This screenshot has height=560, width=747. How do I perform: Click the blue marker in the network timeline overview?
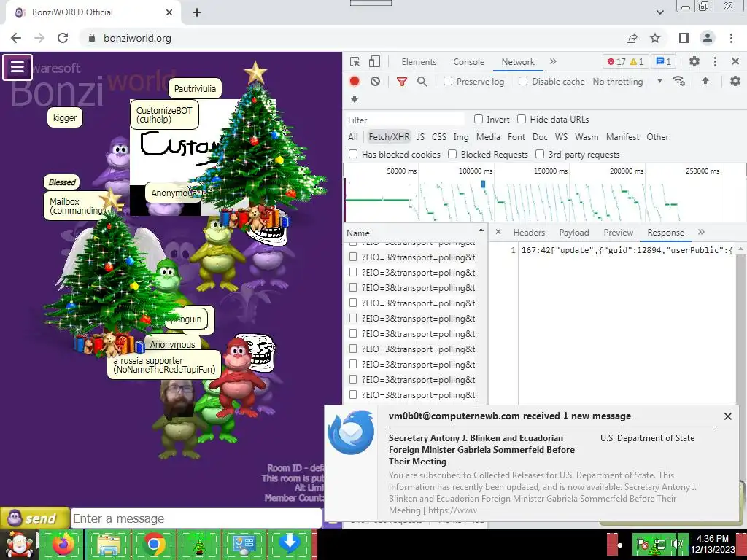tap(483, 184)
